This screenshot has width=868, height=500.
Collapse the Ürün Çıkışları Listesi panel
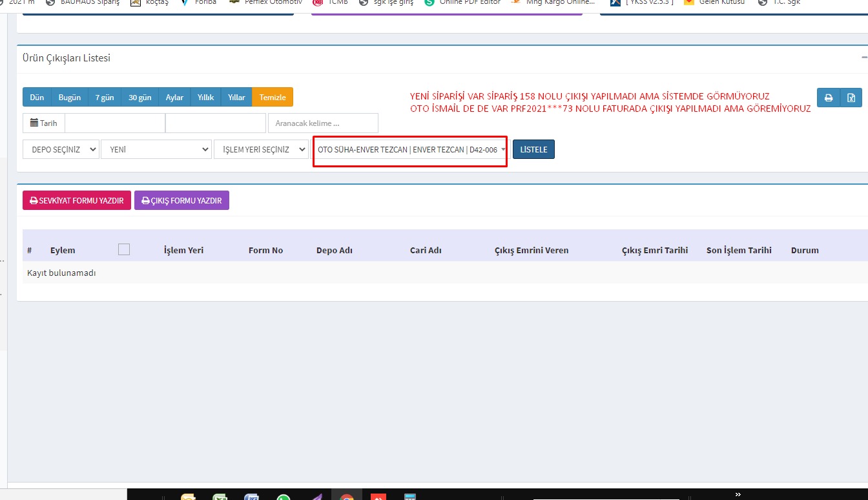pyautogui.click(x=864, y=57)
